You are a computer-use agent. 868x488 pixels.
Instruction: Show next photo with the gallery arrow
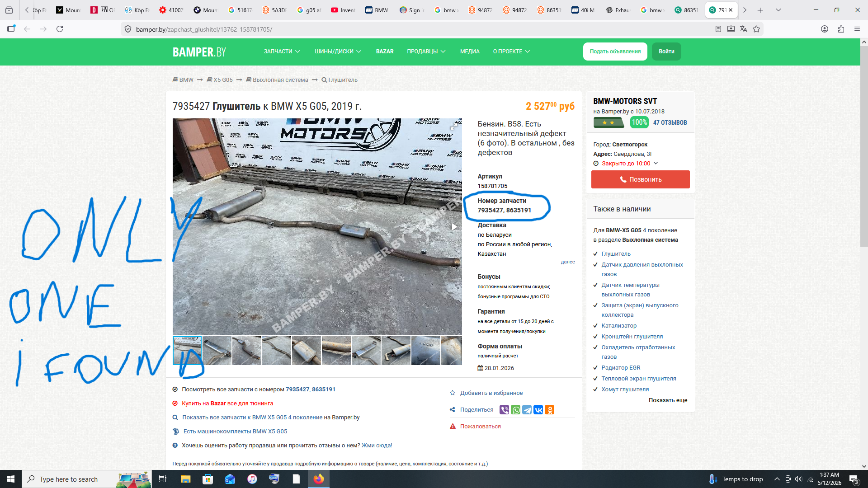click(x=454, y=227)
